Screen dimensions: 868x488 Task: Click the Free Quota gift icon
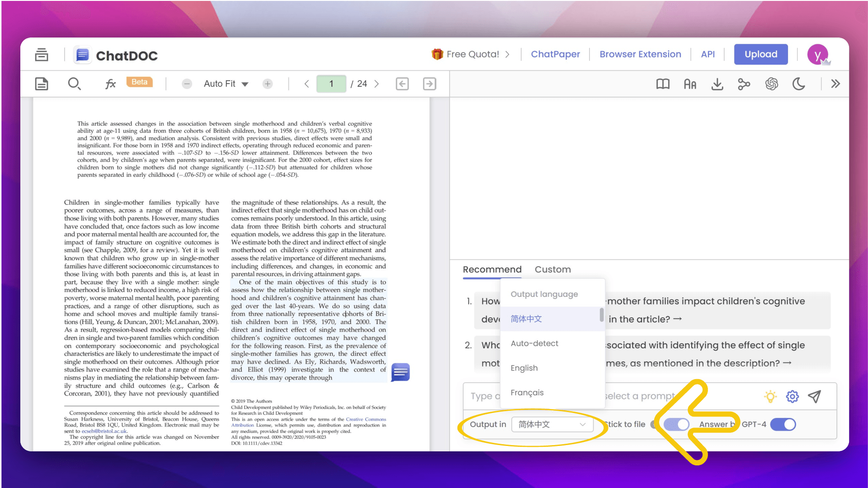437,54
